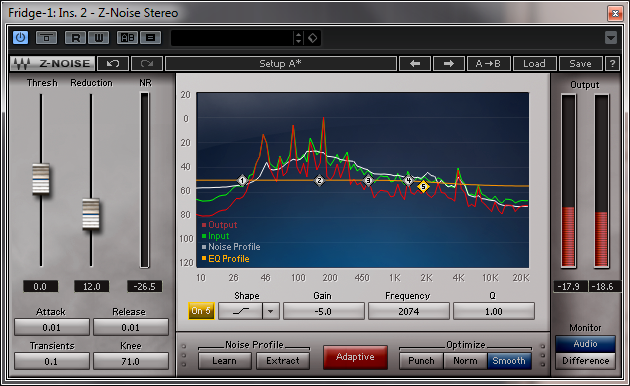Set Monitor to Difference
Image resolution: width=630 pixels, height=386 pixels.
(x=585, y=361)
